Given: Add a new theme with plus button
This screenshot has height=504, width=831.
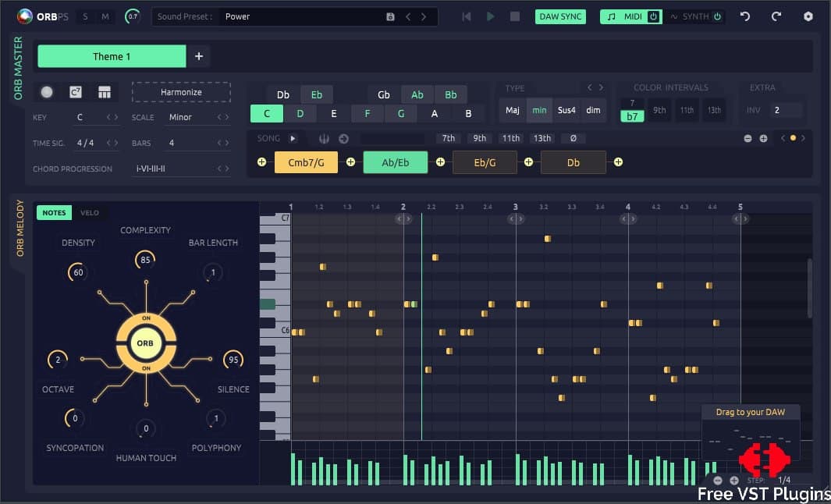Looking at the screenshot, I should point(199,56).
